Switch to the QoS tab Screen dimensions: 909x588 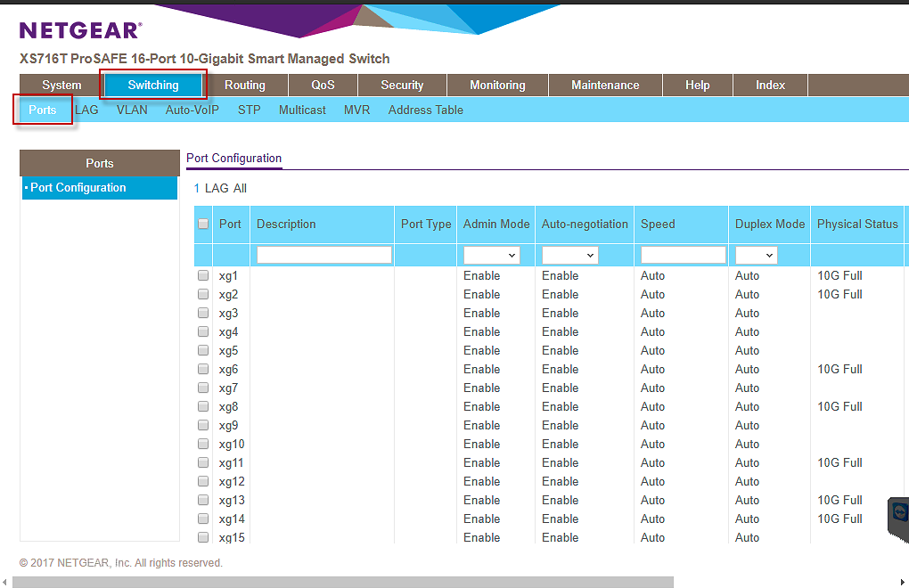pyautogui.click(x=323, y=86)
